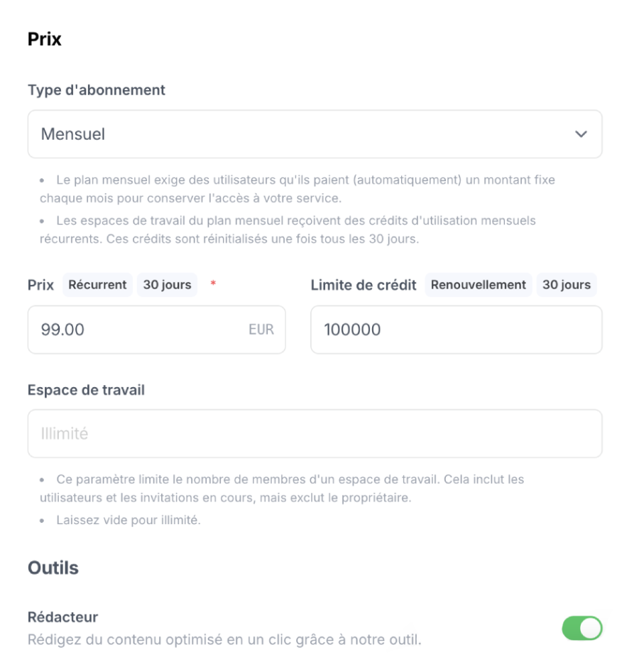Focus the Limite de crédit field
Viewport: 639px width, 672px height.
[x=456, y=330]
